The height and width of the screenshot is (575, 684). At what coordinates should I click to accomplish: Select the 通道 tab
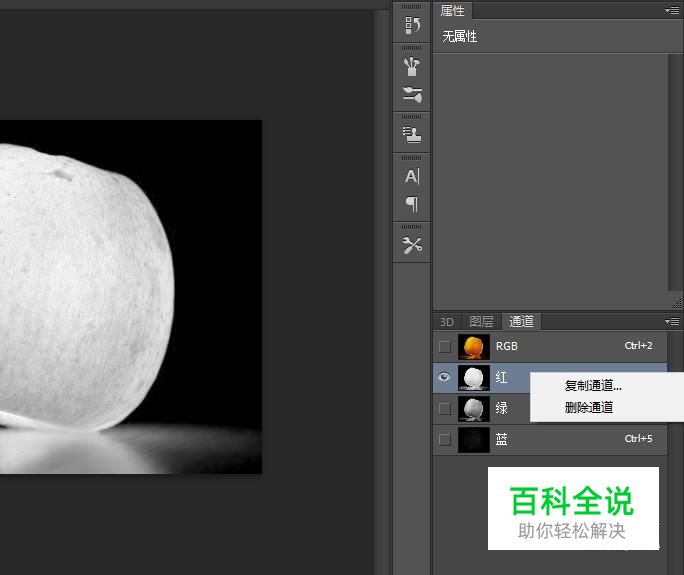pos(521,322)
